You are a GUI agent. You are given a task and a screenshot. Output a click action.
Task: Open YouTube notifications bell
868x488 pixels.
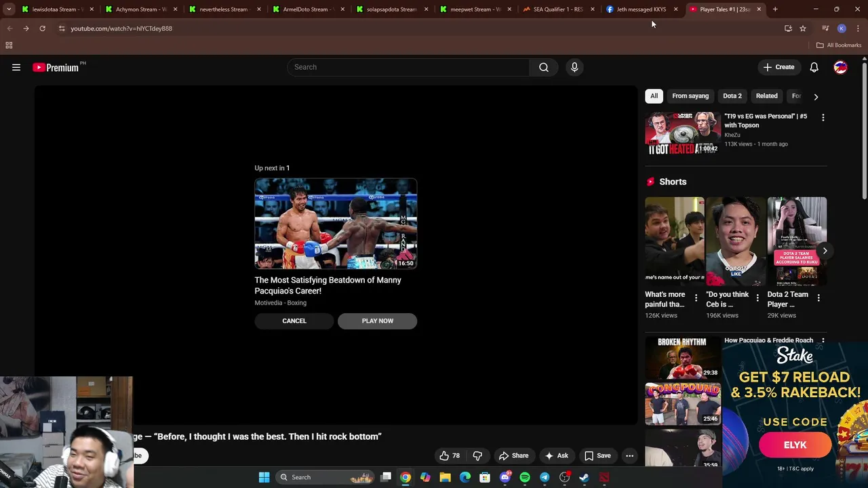tap(814, 67)
